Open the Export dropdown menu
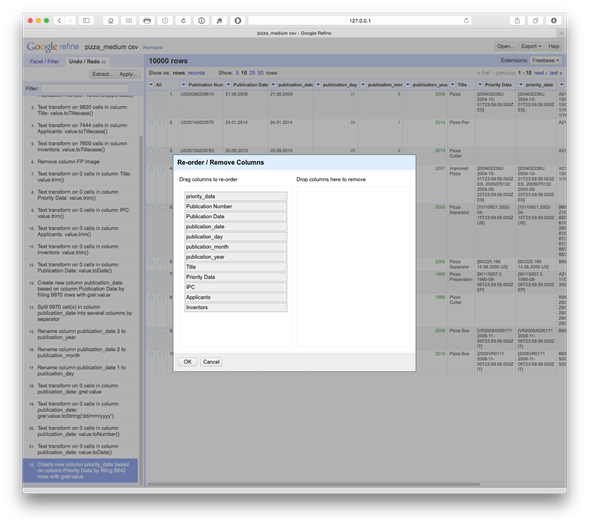Viewport: 589px width, 526px height. [x=531, y=46]
